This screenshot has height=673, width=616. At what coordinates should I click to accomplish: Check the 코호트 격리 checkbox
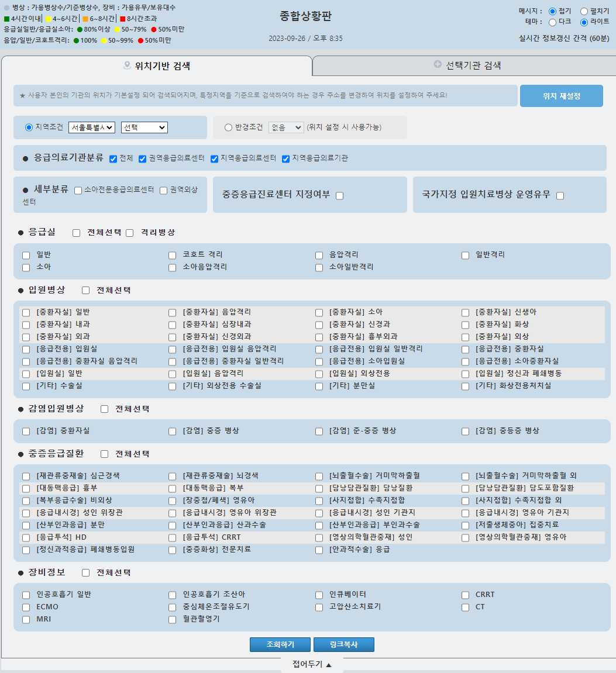tap(172, 256)
